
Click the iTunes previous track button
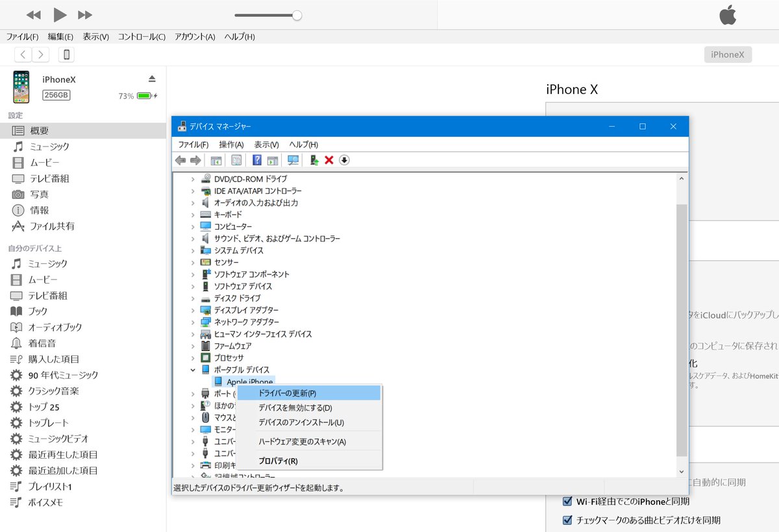pos(34,14)
